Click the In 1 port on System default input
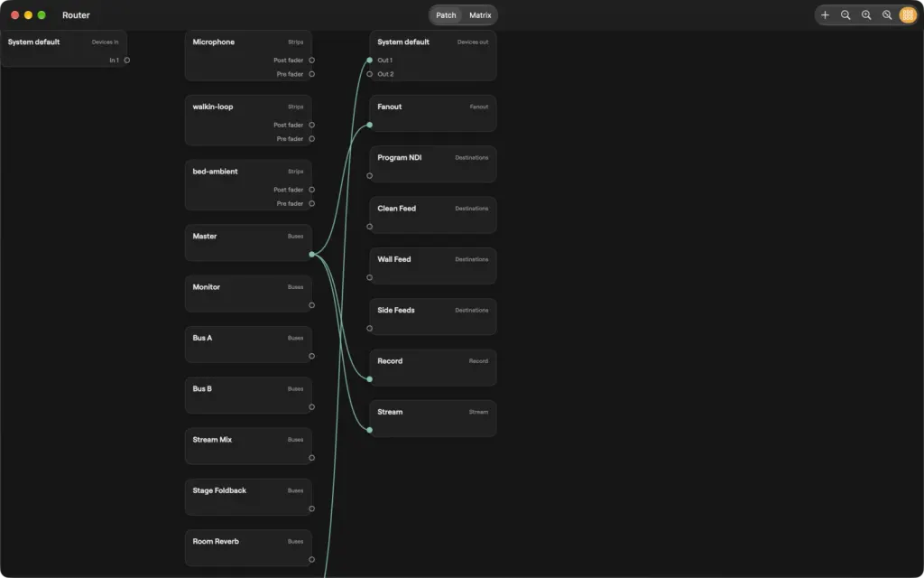Image resolution: width=924 pixels, height=578 pixels. tap(126, 61)
